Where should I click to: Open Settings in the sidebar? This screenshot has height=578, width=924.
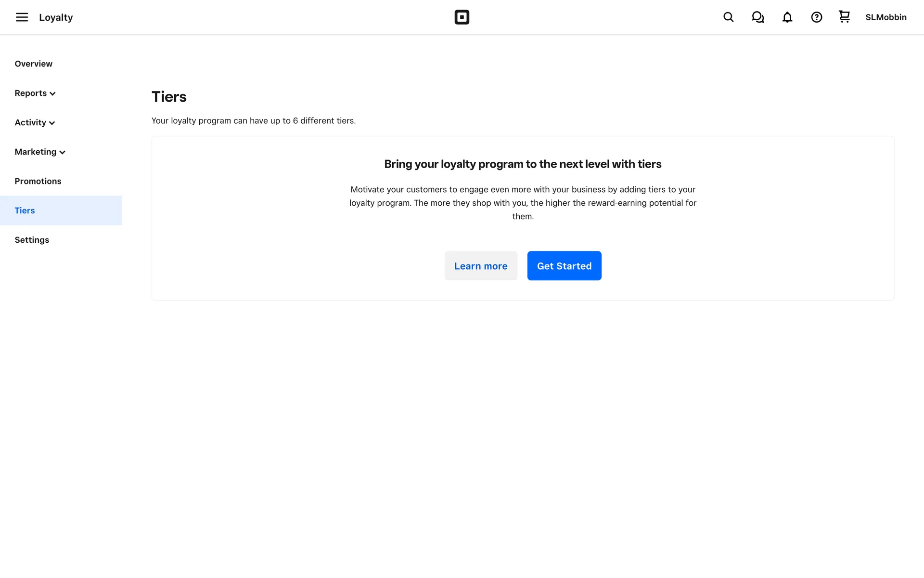(x=32, y=240)
